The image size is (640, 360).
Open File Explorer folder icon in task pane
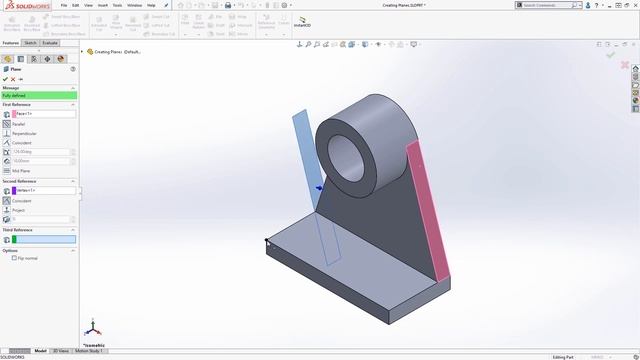636,85
